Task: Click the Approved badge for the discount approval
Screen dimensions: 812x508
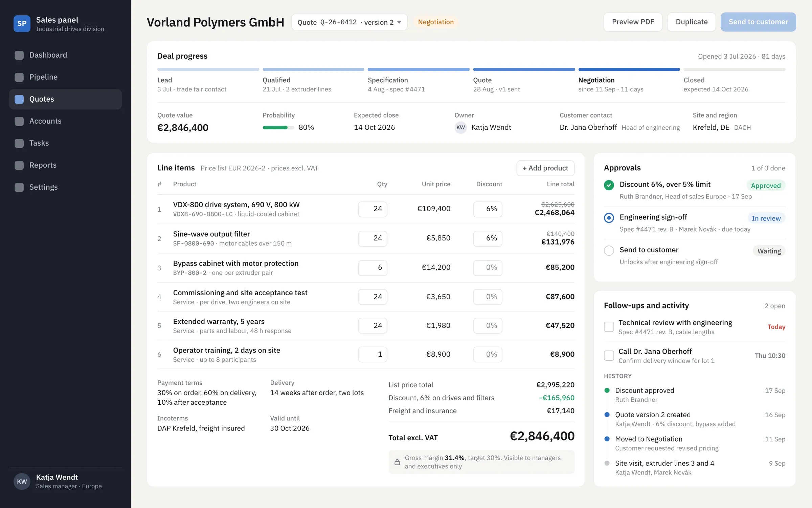Action: click(766, 186)
